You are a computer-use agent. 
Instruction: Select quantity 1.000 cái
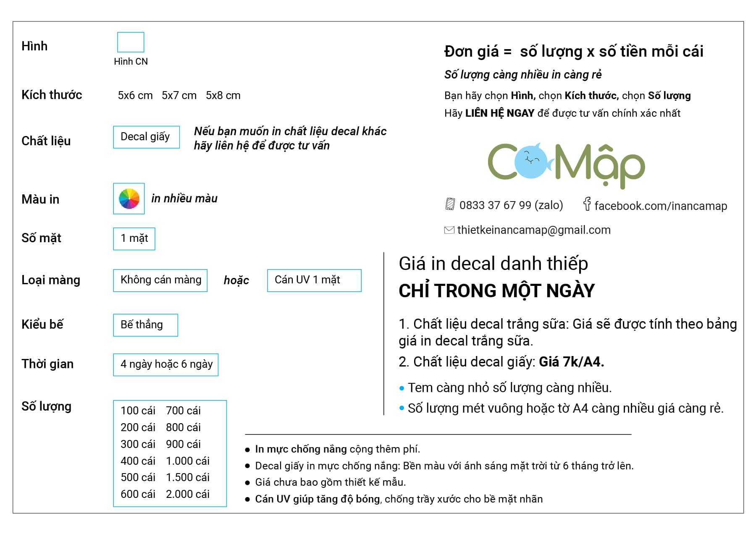(x=187, y=461)
